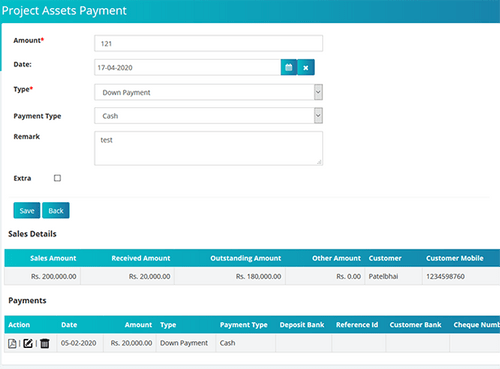Expand the Payment Type dropdown showing Cash
The image size is (500, 369).
[x=208, y=116]
